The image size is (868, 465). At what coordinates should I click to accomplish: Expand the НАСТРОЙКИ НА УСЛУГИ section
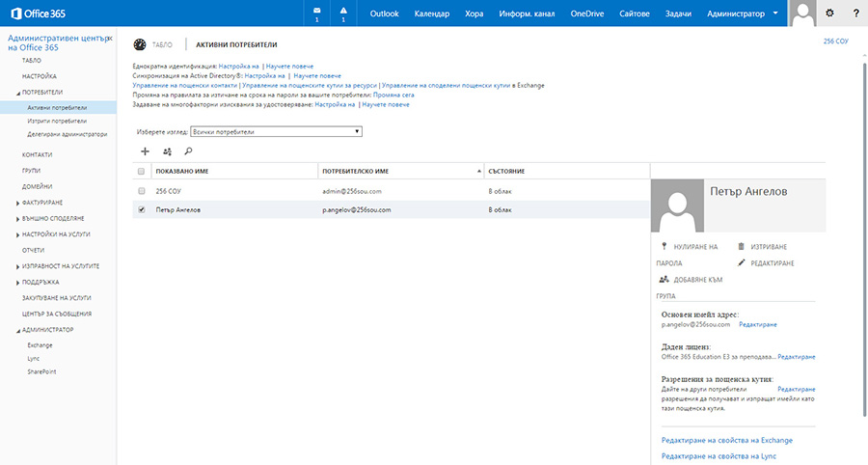coord(17,234)
